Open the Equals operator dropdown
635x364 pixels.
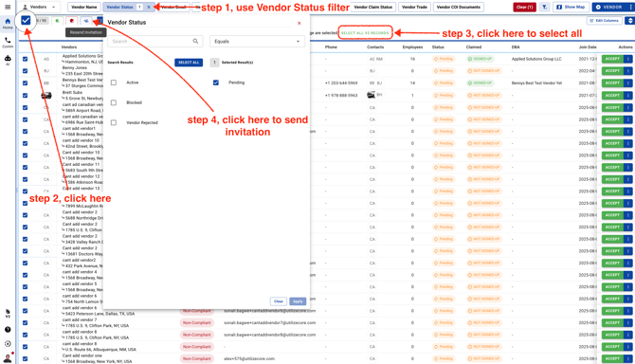pyautogui.click(x=257, y=42)
